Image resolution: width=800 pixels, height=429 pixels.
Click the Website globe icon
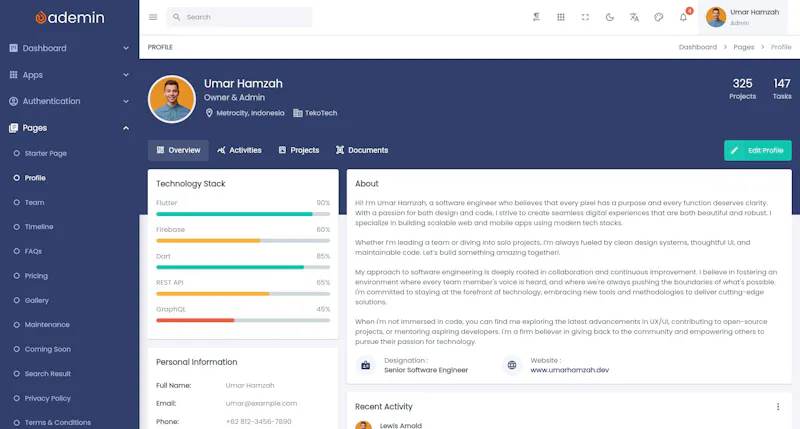tap(512, 365)
